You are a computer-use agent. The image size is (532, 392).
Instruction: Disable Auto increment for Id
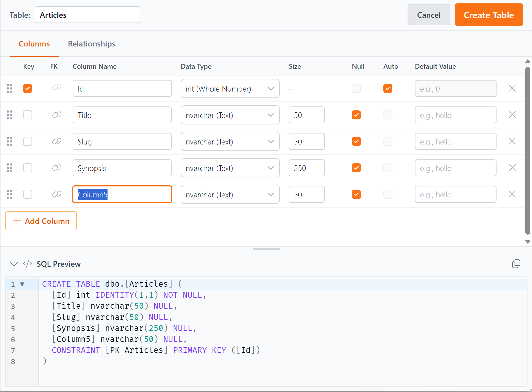(x=388, y=88)
